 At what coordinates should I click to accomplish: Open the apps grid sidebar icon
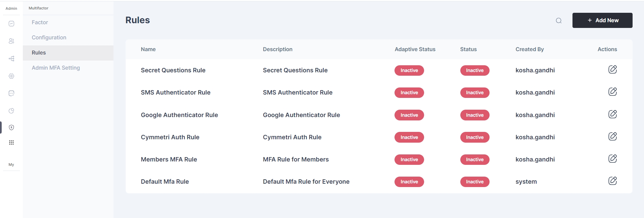click(11, 143)
